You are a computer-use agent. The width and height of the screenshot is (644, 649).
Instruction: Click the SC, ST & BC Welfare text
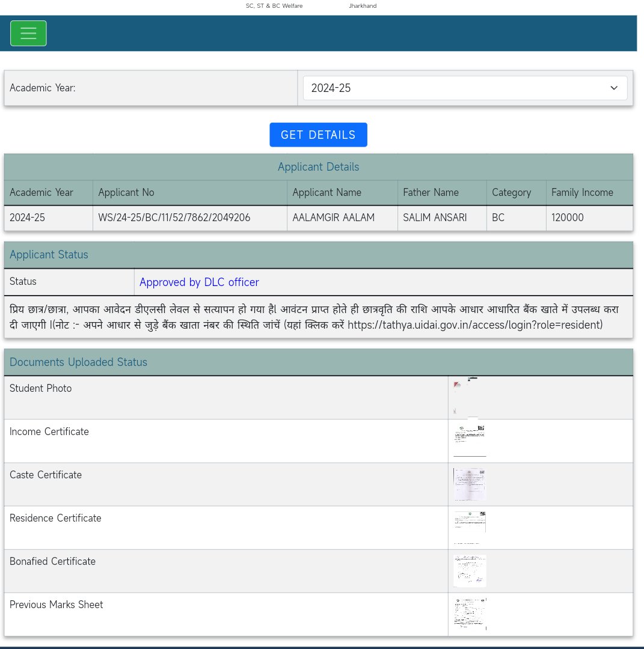(274, 6)
